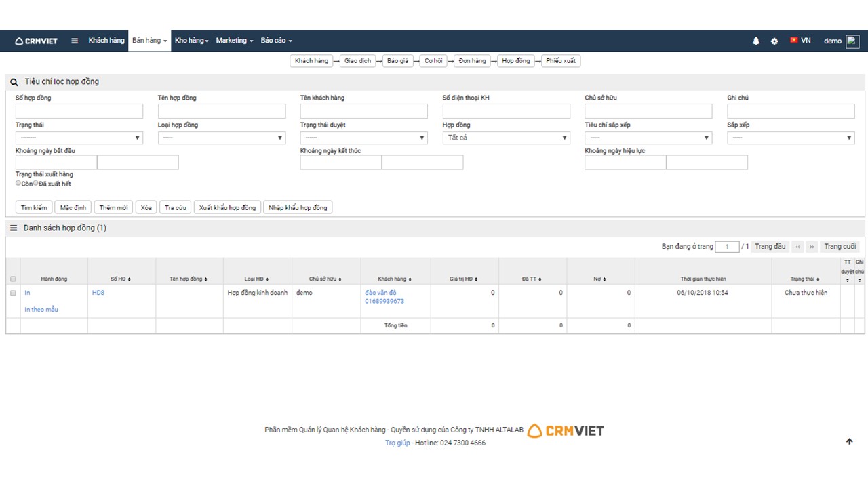Tick the checkbox for contract HD8 row
Screen dimensions: 868x488
(13, 293)
